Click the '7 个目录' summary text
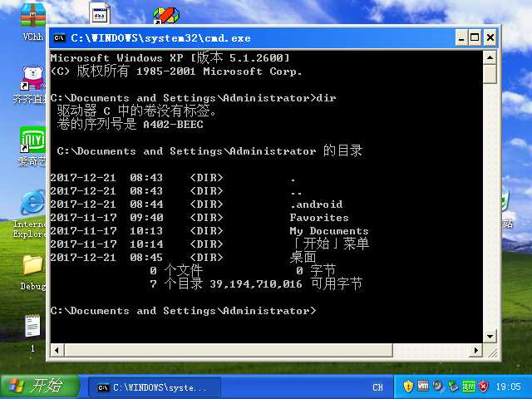The width and height of the screenshot is (532, 399). click(176, 283)
